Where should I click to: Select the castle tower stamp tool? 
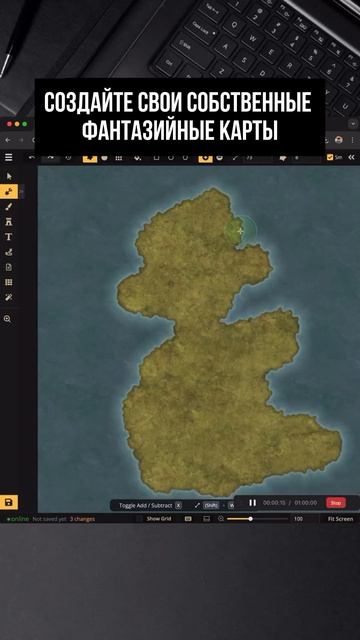9,222
